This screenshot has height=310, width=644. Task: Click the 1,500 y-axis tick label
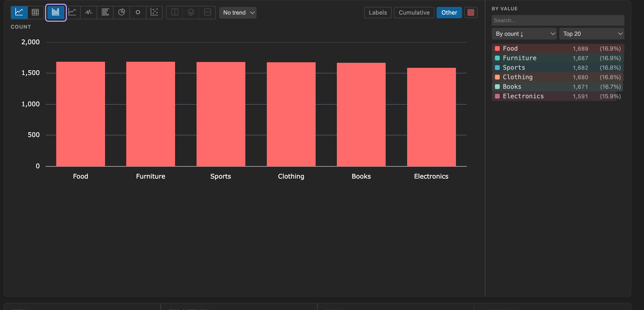(31, 73)
